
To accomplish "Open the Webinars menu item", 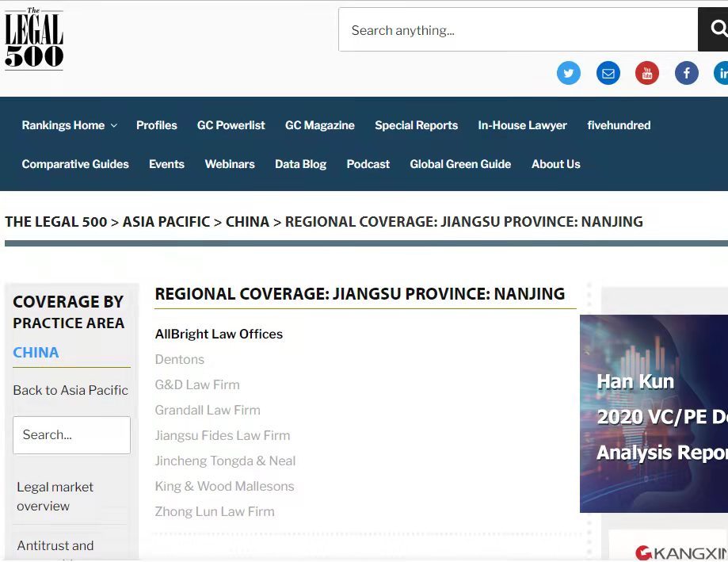I will click(230, 164).
